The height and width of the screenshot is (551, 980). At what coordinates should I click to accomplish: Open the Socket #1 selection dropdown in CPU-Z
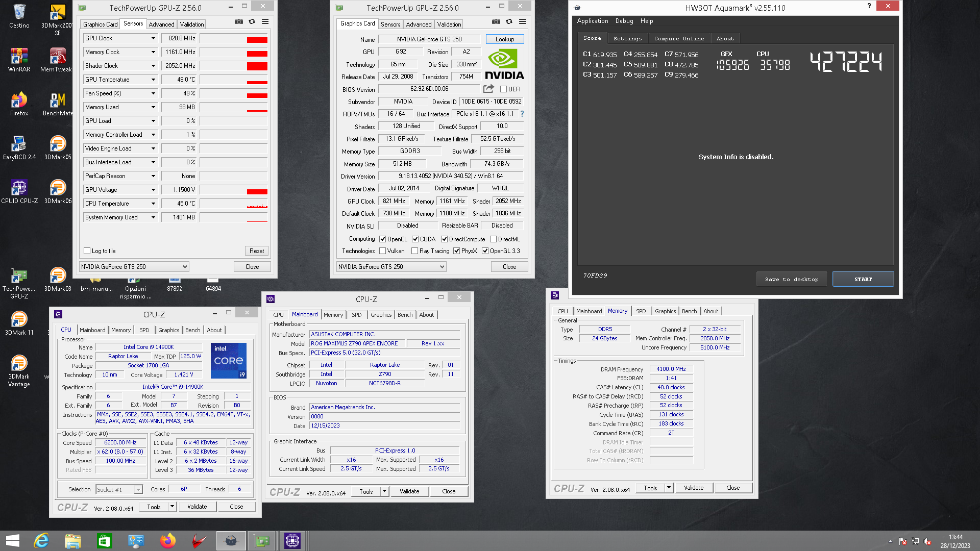pyautogui.click(x=119, y=489)
